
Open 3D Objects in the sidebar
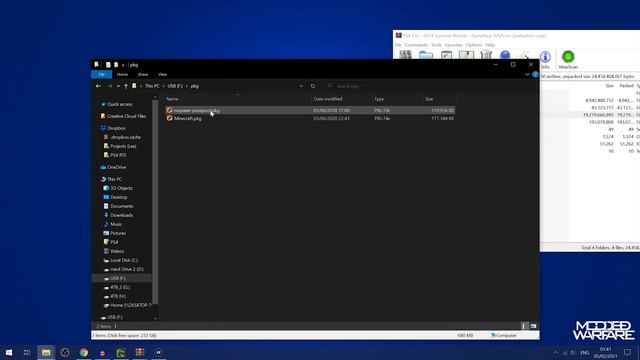(x=121, y=188)
